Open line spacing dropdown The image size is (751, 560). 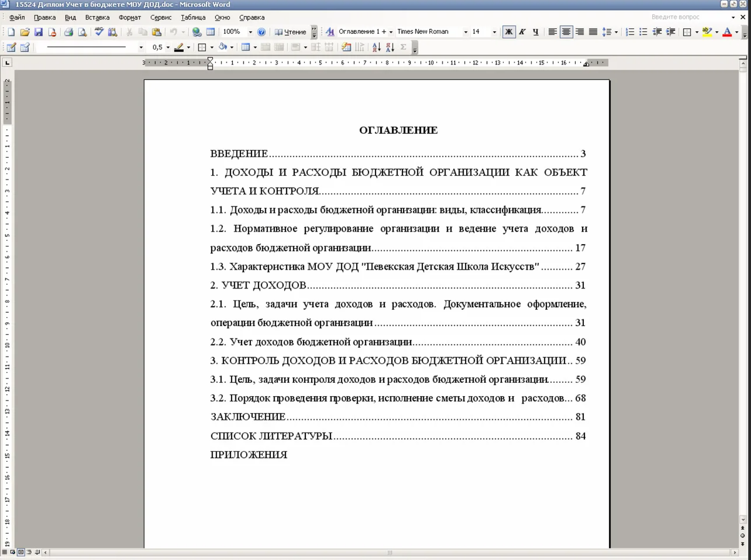[616, 32]
